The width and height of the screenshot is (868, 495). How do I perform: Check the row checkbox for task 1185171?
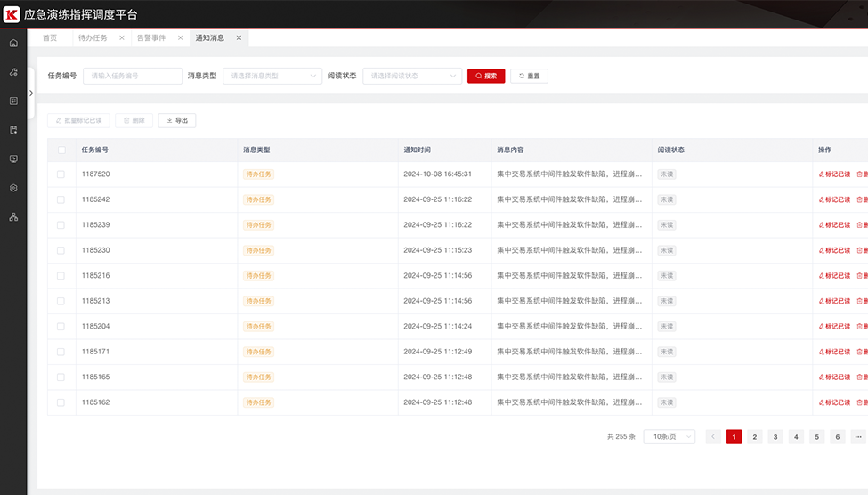(x=61, y=353)
